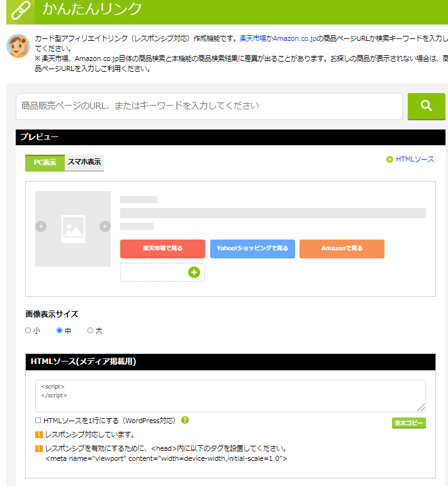
Task: Click Yahoo!ショッピングで見る button
Action: (252, 248)
